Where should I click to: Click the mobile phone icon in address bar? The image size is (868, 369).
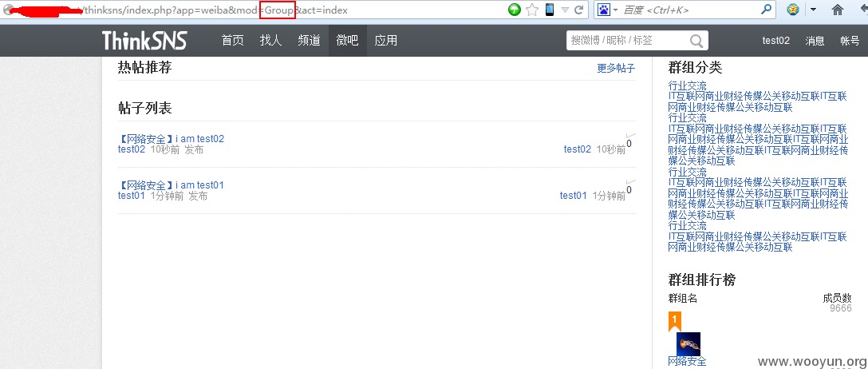click(x=549, y=10)
